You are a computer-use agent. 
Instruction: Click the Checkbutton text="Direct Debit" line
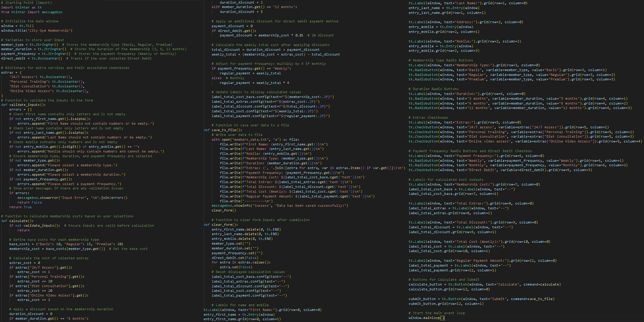coord(500,170)
